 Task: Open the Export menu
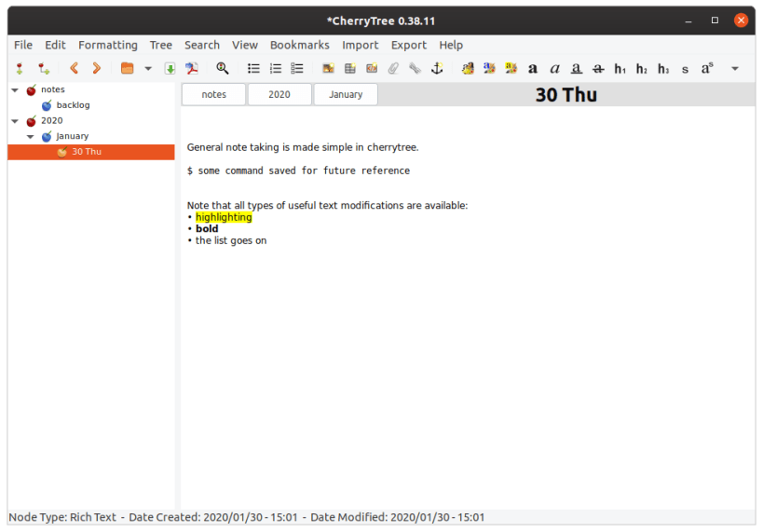409,46
